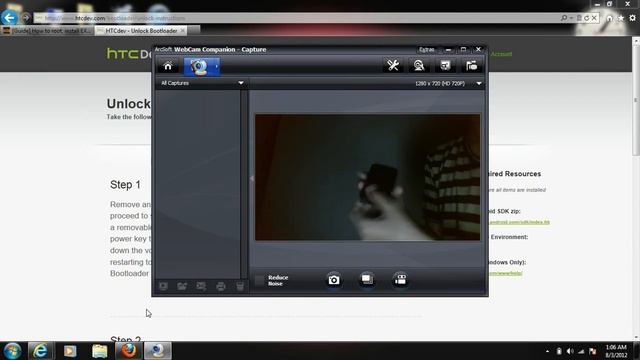Open Windows Media Player from taskbar
640x360 pixels.
coord(70,351)
